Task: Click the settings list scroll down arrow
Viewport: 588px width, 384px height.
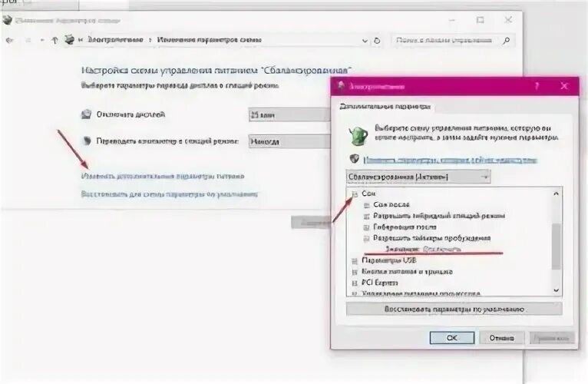Action: coord(556,290)
